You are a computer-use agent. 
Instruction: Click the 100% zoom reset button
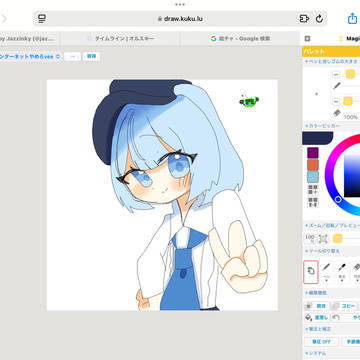click(x=310, y=238)
